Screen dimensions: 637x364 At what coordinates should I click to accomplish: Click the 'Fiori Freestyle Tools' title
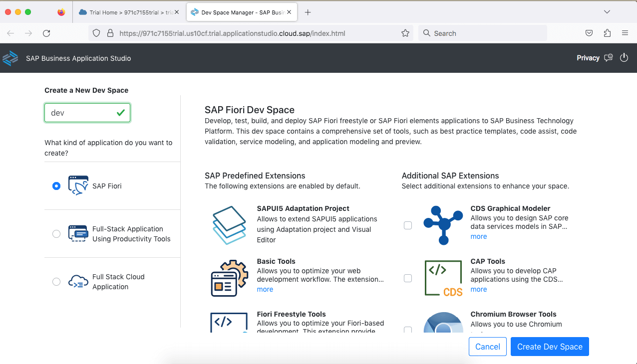[x=292, y=314]
